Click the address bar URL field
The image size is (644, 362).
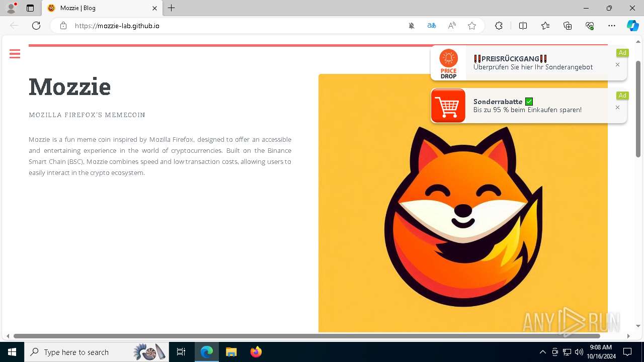pyautogui.click(x=236, y=26)
